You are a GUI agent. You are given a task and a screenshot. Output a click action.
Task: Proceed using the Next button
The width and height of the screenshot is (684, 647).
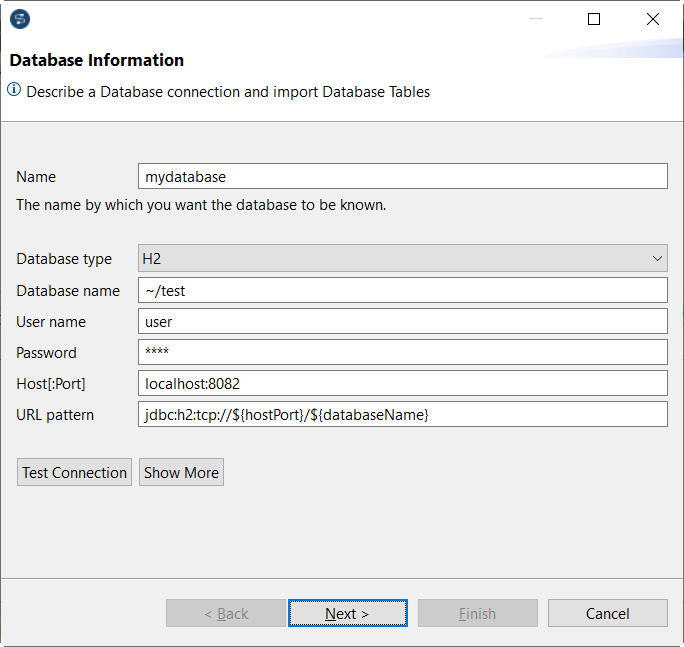[x=347, y=613]
